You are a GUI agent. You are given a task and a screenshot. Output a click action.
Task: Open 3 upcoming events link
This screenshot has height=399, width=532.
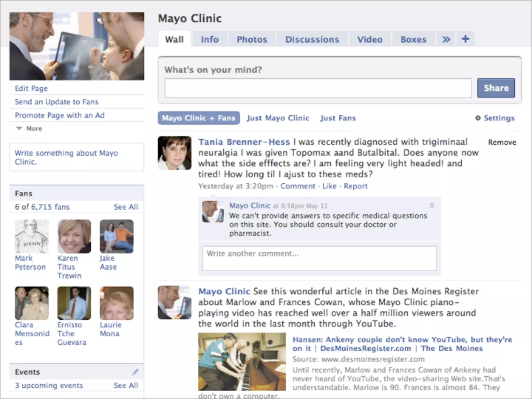(49, 385)
